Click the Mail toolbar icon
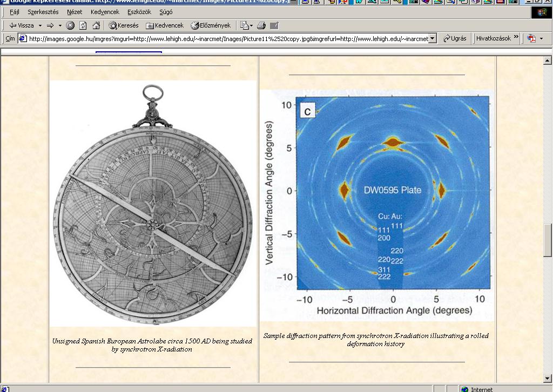553x392 pixels. tap(244, 25)
